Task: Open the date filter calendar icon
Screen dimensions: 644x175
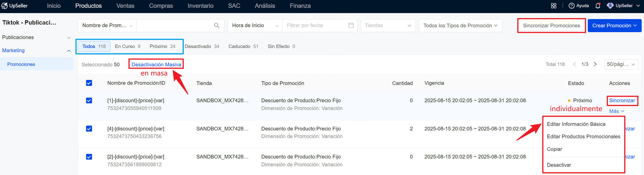Action: pyautogui.click(x=351, y=25)
